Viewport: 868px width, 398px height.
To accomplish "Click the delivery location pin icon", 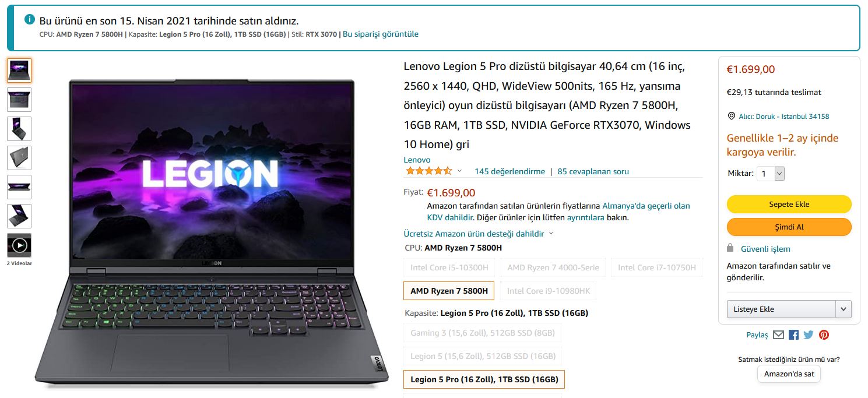I will 732,116.
